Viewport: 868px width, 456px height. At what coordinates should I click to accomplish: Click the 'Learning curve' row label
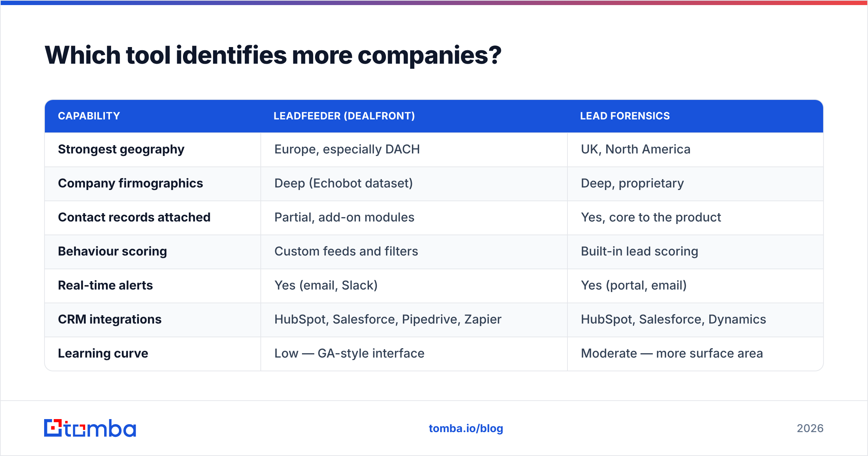(103, 354)
